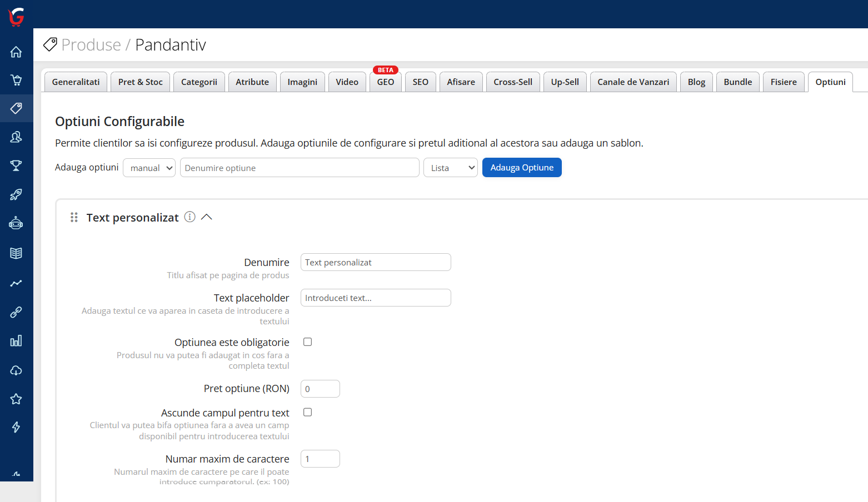Image resolution: width=868 pixels, height=502 pixels.
Task: Open the Pret & Stoc tab
Action: (141, 82)
